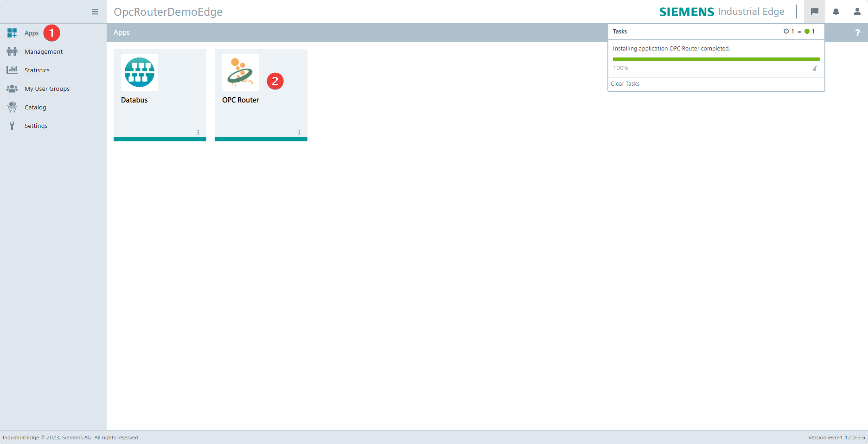Click the help question mark icon
Screen dimensions: 868x444
[x=857, y=32]
